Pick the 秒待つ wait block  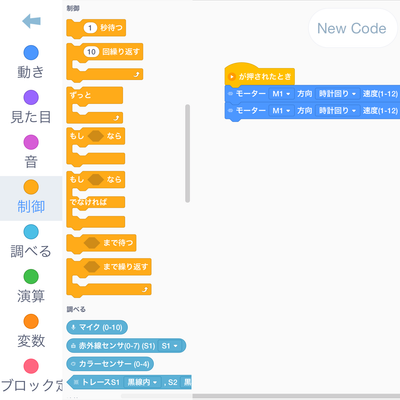pyautogui.click(x=96, y=28)
